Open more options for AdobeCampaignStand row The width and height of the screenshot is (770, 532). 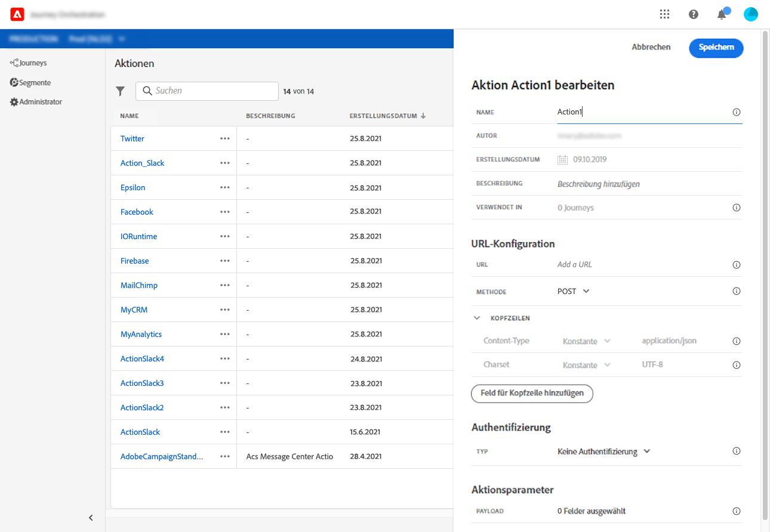[x=225, y=456]
